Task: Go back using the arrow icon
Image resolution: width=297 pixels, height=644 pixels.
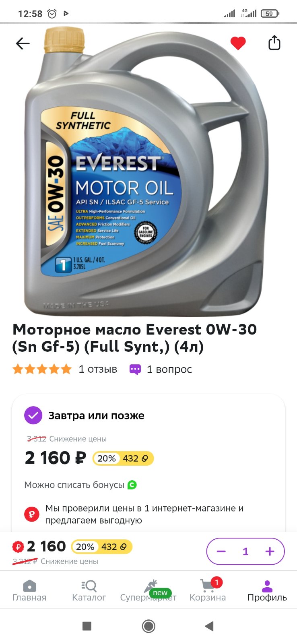Action: pyautogui.click(x=23, y=43)
